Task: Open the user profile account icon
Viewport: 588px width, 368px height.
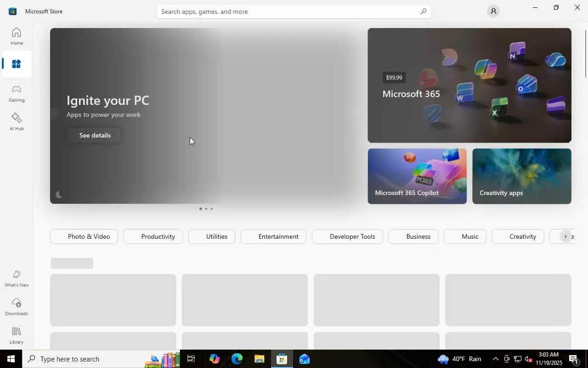Action: pyautogui.click(x=493, y=11)
